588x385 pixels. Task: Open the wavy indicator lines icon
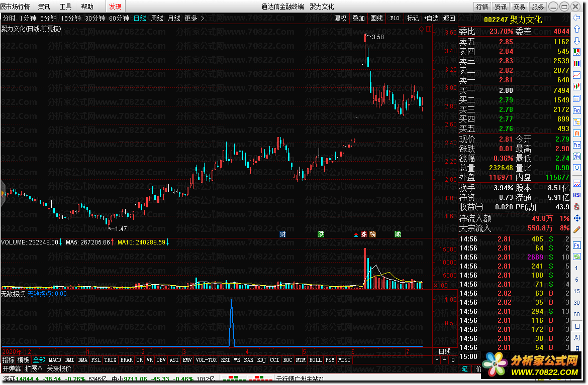577,183
